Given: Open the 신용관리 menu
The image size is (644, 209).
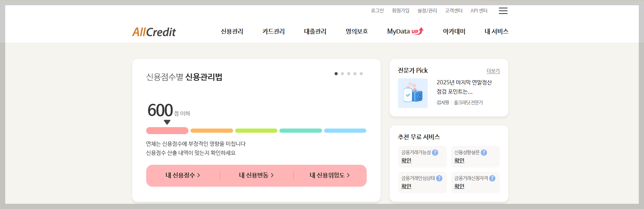Looking at the screenshot, I should pyautogui.click(x=232, y=31).
